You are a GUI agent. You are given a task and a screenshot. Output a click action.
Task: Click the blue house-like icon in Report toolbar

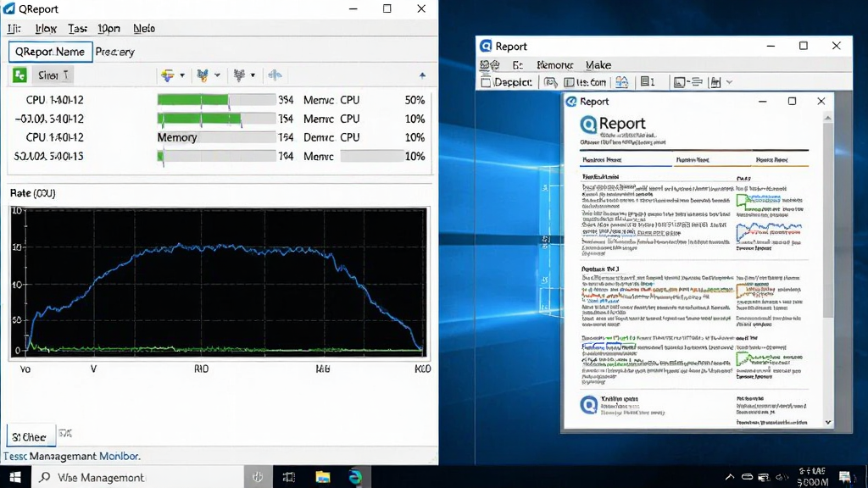pyautogui.click(x=621, y=82)
